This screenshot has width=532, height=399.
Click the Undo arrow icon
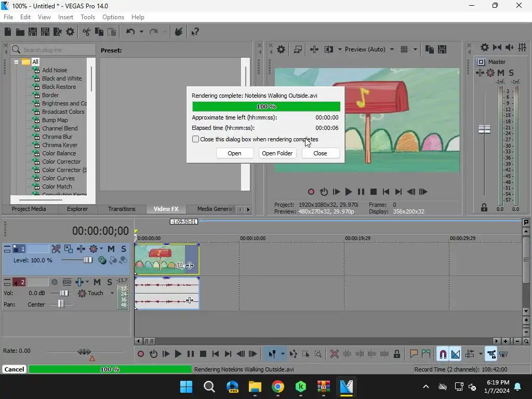pyautogui.click(x=130, y=32)
